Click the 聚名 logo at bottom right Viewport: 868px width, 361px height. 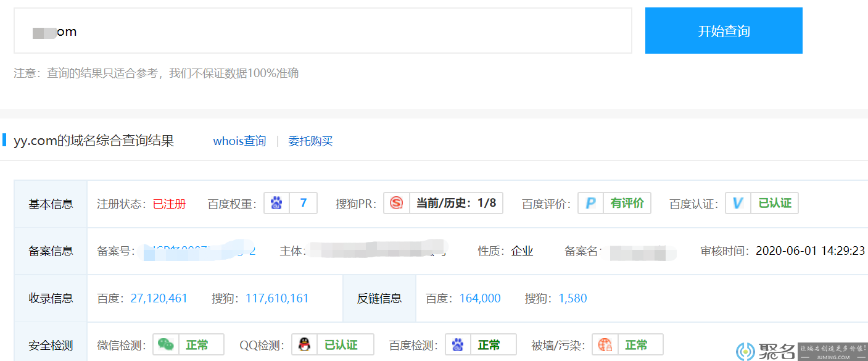pyautogui.click(x=766, y=351)
